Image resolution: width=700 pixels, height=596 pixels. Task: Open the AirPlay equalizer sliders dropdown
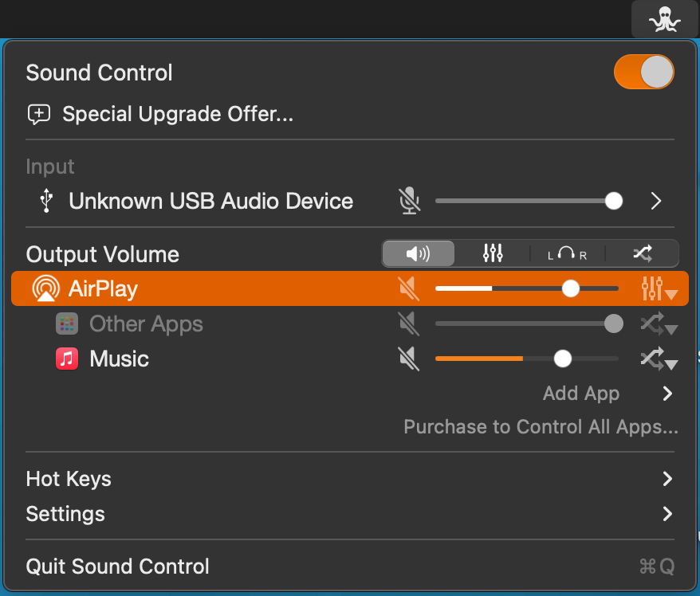coord(659,288)
